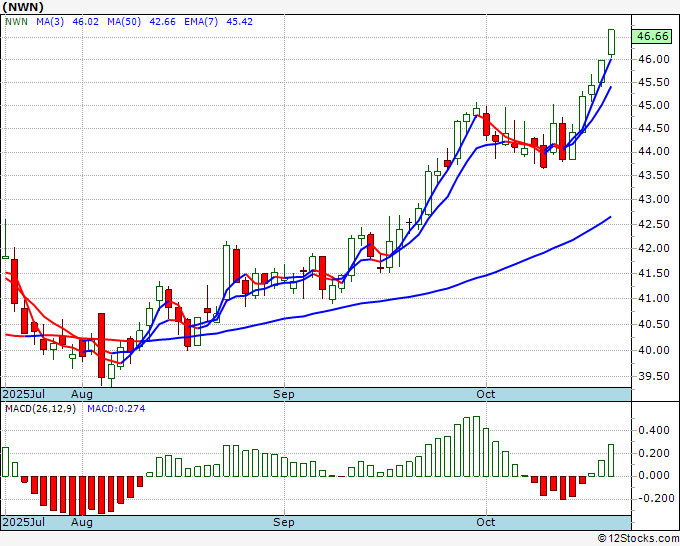Screen dimensions: 680x546
Task: Click the MA(50) value 42.66
Action: [x=162, y=22]
